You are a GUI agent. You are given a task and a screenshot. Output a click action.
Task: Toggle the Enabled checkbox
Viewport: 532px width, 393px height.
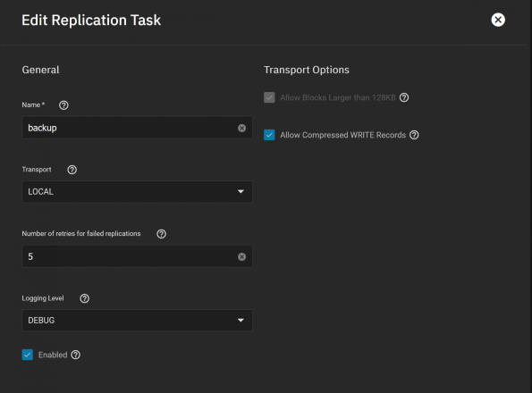point(28,355)
